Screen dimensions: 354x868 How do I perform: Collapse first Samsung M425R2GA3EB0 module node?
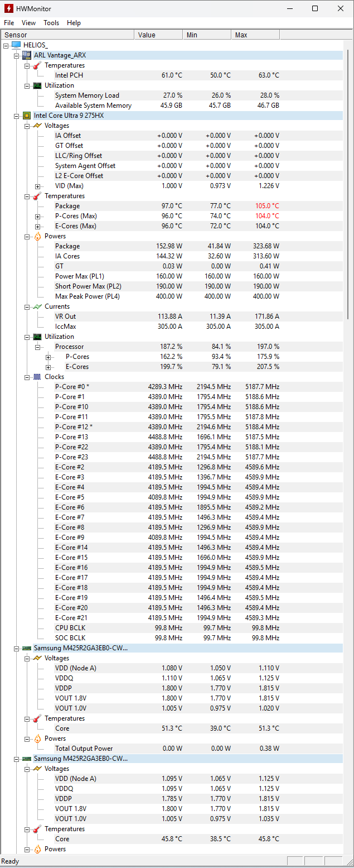pos(17,648)
